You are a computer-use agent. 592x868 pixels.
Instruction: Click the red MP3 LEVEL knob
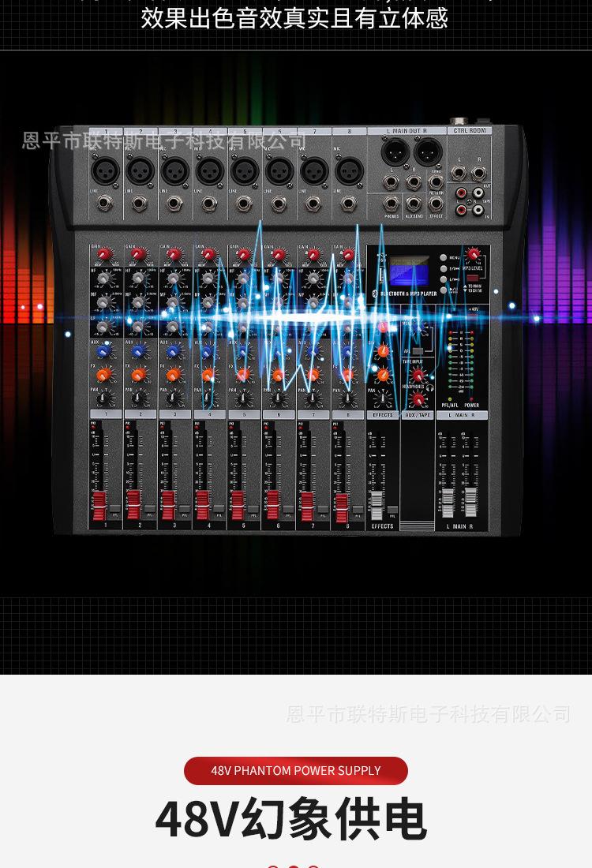(x=474, y=254)
